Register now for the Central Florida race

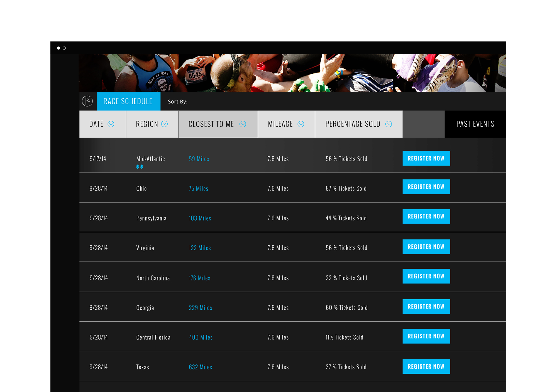click(x=426, y=336)
